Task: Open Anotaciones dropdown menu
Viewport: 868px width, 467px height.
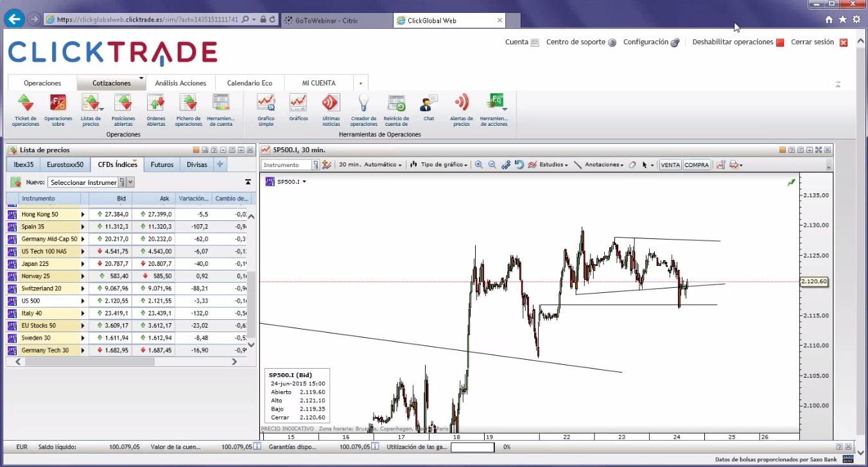Action: click(x=603, y=165)
